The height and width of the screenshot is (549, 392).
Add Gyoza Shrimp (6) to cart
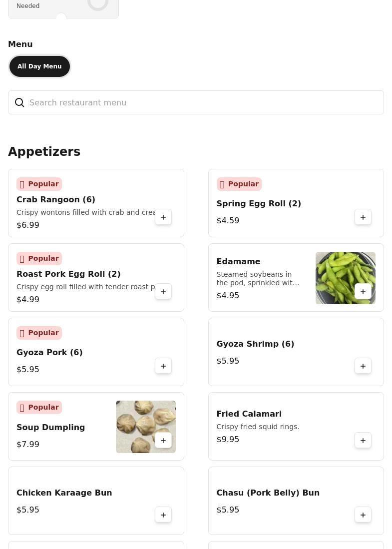tap(363, 366)
